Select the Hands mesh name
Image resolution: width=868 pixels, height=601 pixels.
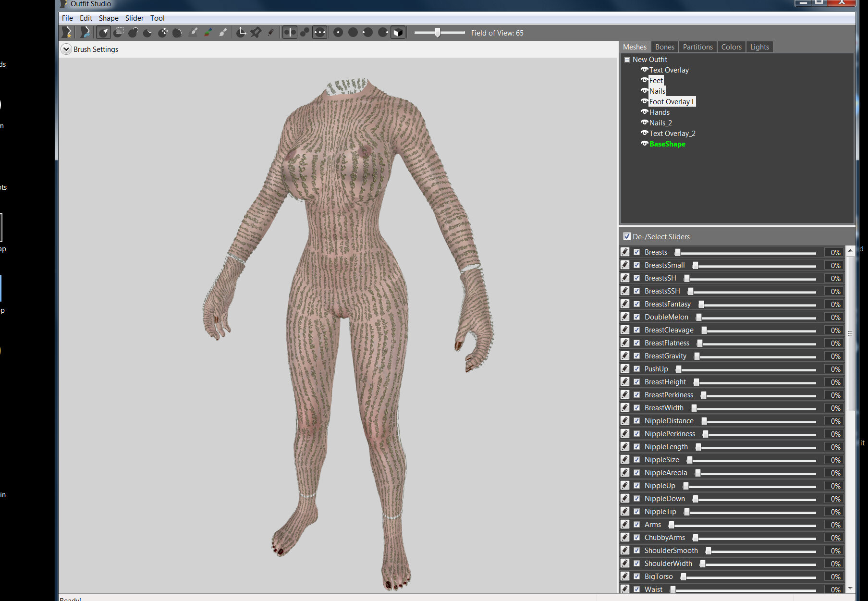(x=660, y=112)
